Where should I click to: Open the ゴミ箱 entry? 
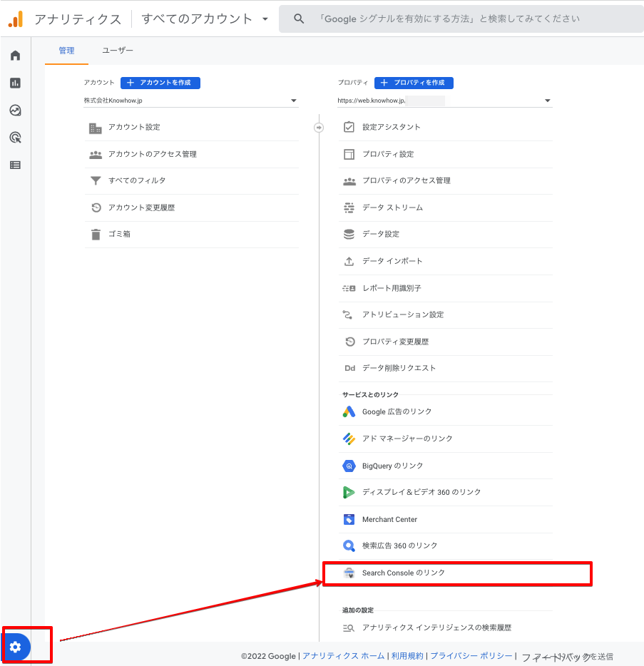192,235
